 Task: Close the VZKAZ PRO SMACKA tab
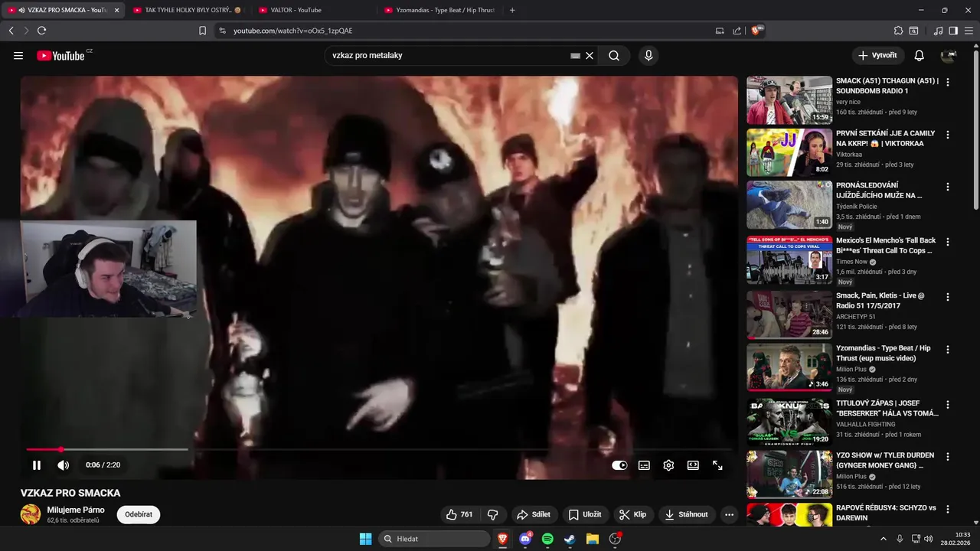[x=117, y=10]
